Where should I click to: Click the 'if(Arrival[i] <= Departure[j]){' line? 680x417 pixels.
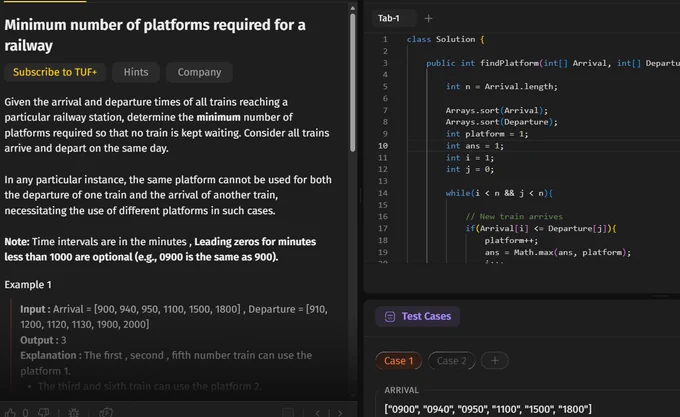(541, 228)
